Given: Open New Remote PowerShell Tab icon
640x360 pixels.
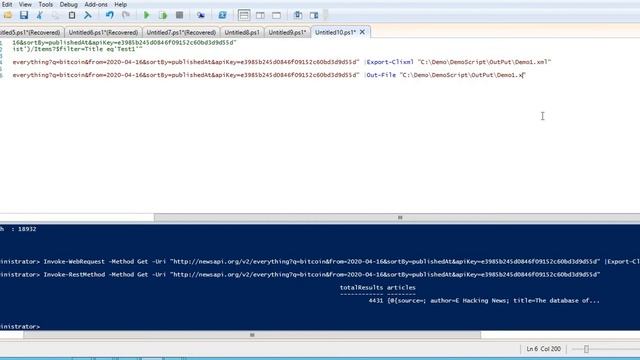Looking at the screenshot, I should click(200, 16).
